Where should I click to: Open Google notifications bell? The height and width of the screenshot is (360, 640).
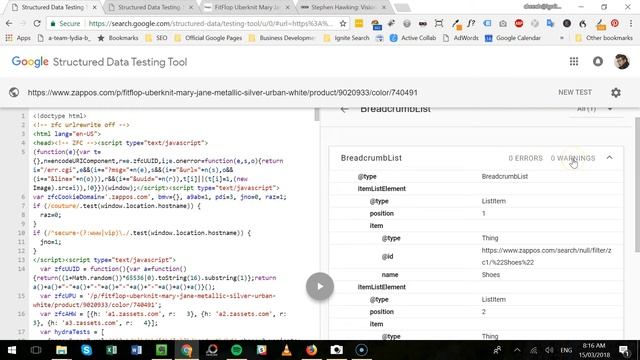(x=598, y=62)
